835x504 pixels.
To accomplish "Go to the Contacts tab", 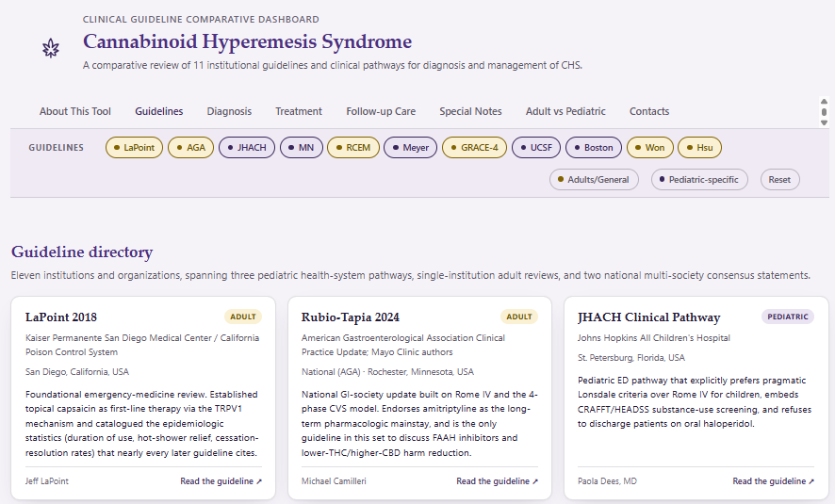I will [x=649, y=111].
